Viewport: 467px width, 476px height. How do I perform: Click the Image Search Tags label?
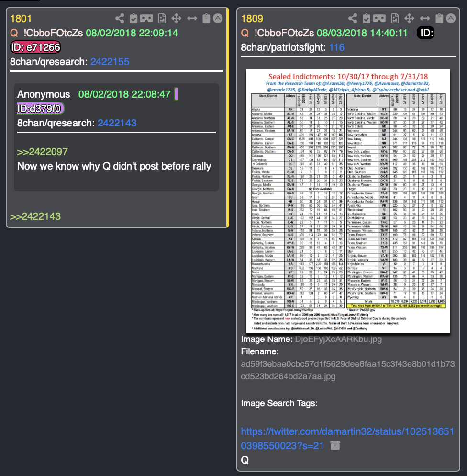[x=279, y=403]
